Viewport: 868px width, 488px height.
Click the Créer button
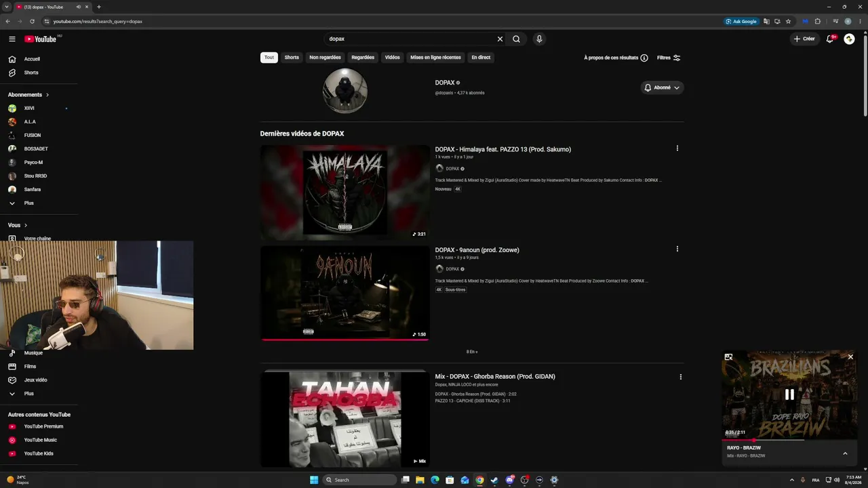click(x=804, y=39)
